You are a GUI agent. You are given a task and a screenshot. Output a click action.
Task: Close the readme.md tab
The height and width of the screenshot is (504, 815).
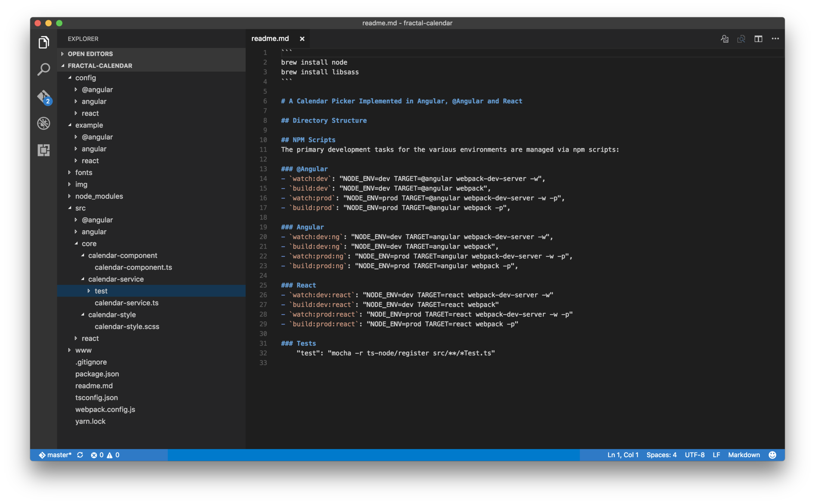click(x=302, y=39)
